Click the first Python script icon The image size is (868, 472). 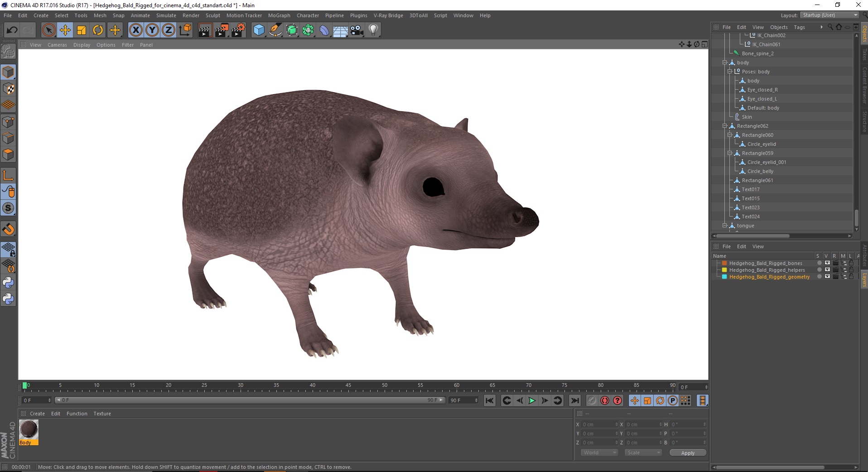pos(8,283)
